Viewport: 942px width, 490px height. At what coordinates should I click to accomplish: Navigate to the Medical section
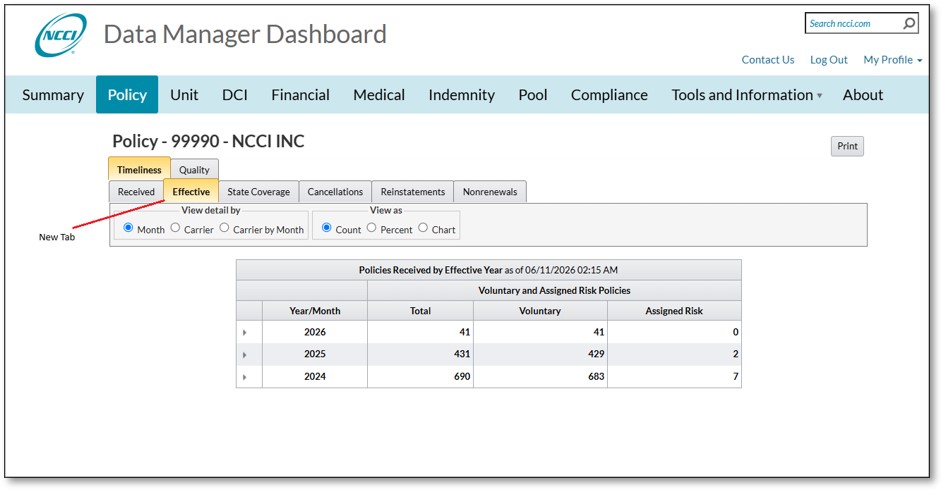pyautogui.click(x=378, y=95)
